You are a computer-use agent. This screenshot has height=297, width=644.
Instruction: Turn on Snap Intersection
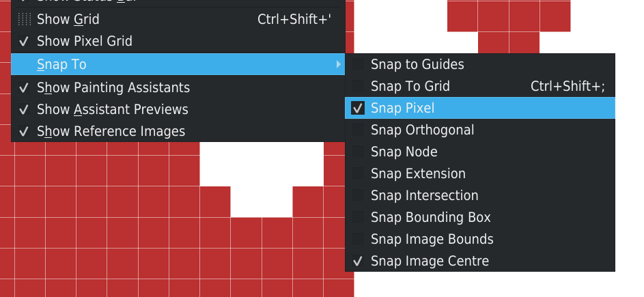pos(357,196)
